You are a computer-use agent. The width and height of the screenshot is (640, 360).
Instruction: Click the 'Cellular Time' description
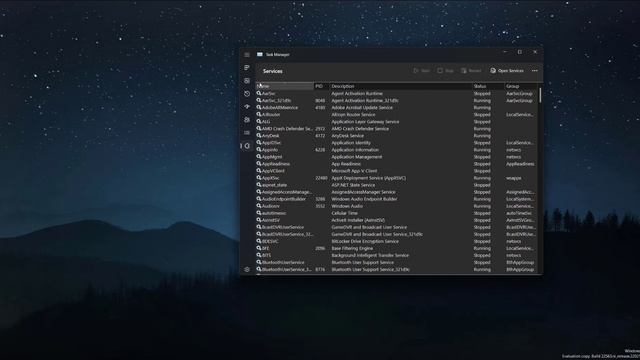tap(344, 213)
